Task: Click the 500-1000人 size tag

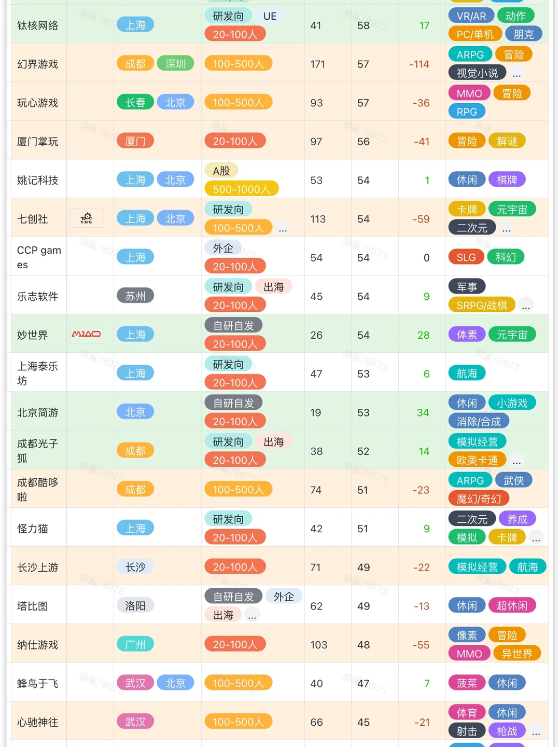Action: click(242, 189)
